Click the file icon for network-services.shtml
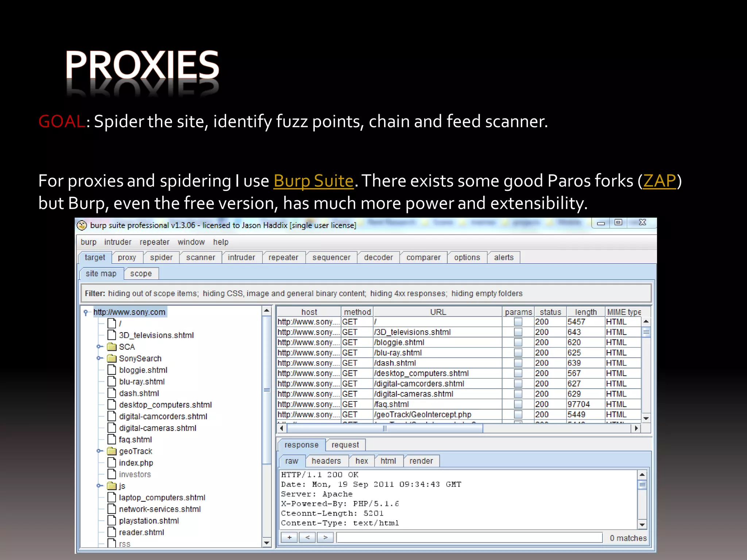This screenshot has width=747, height=560. (x=112, y=509)
